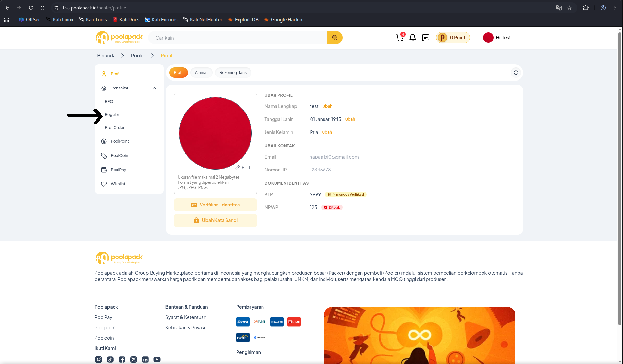The height and width of the screenshot is (364, 623).
Task: Open the shopping cart icon
Action: 400,38
